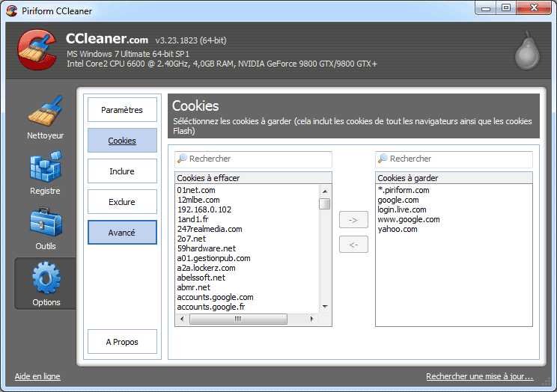Select a01.gestionpub.com cookie entry
Image resolution: width=557 pixels, height=392 pixels.
coord(213,258)
